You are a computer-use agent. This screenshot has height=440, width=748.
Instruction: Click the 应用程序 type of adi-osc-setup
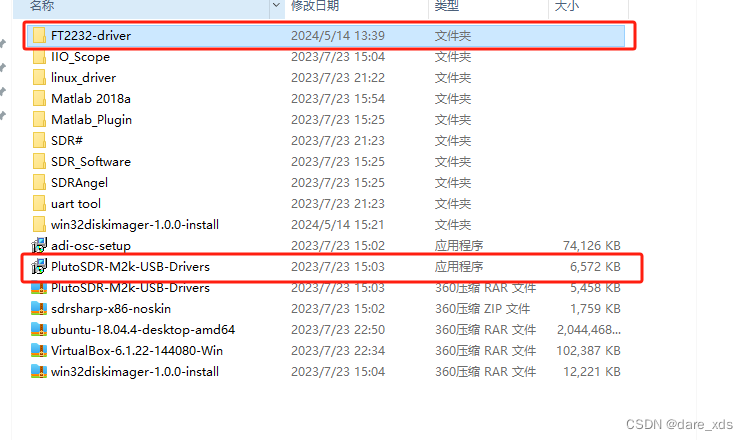pos(459,246)
